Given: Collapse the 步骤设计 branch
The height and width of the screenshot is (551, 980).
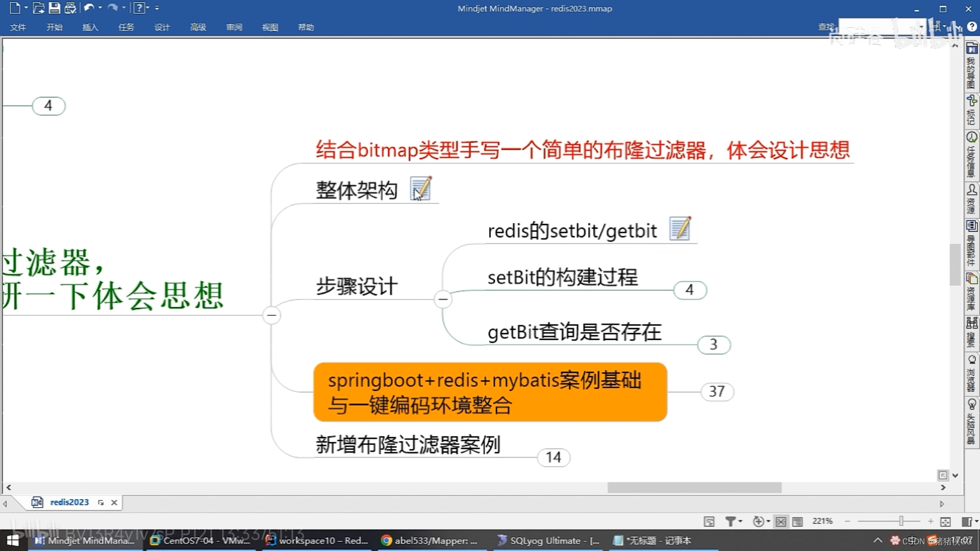Looking at the screenshot, I should [443, 299].
